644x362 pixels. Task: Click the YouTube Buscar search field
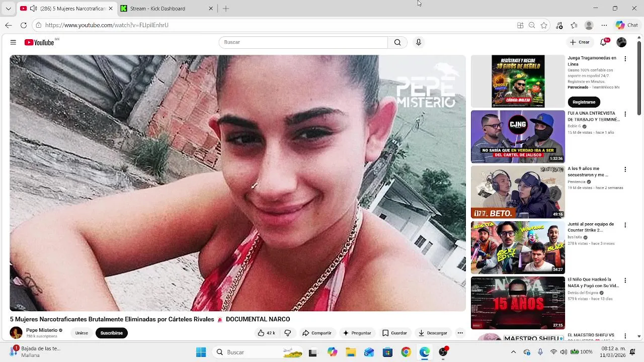tap(303, 42)
